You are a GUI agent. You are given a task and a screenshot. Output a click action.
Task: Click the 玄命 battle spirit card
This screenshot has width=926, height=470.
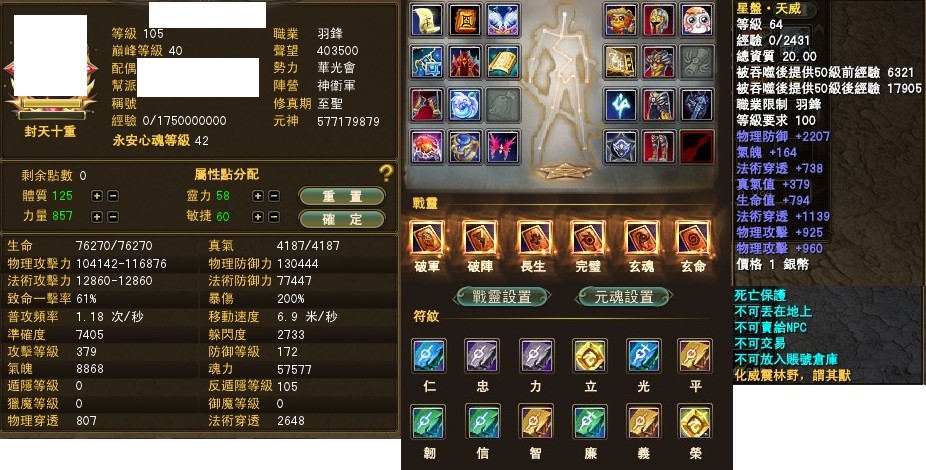(693, 239)
